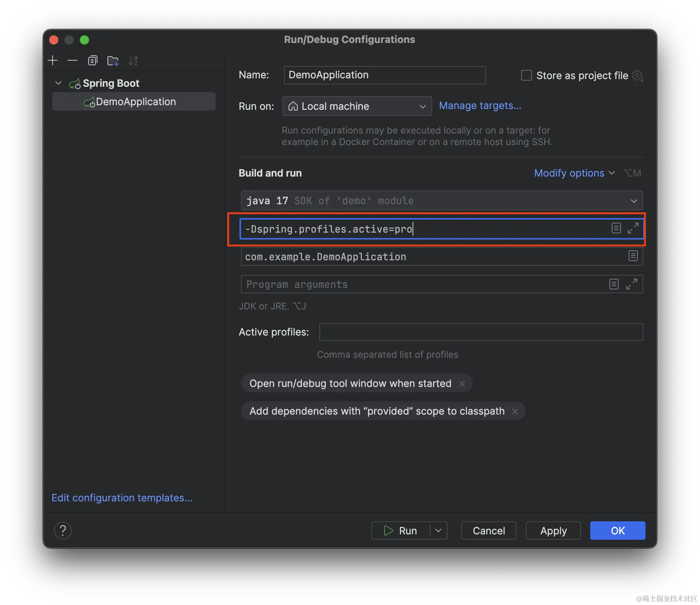Remove the Add dependencies with provided scope option

coord(515,411)
